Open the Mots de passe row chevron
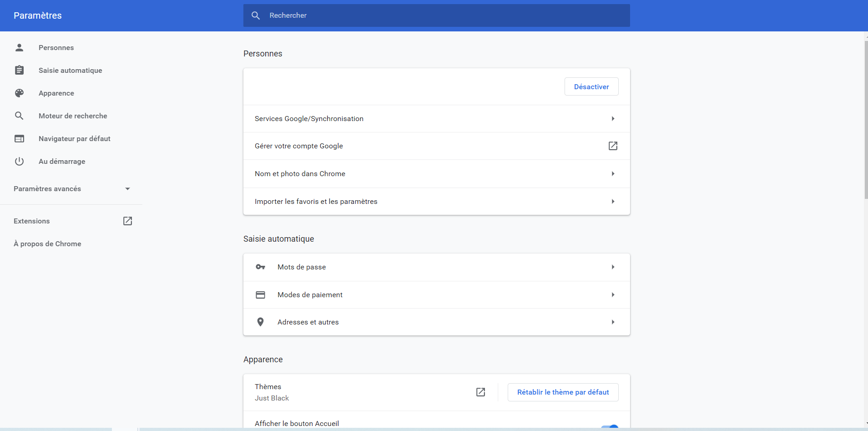 [613, 267]
